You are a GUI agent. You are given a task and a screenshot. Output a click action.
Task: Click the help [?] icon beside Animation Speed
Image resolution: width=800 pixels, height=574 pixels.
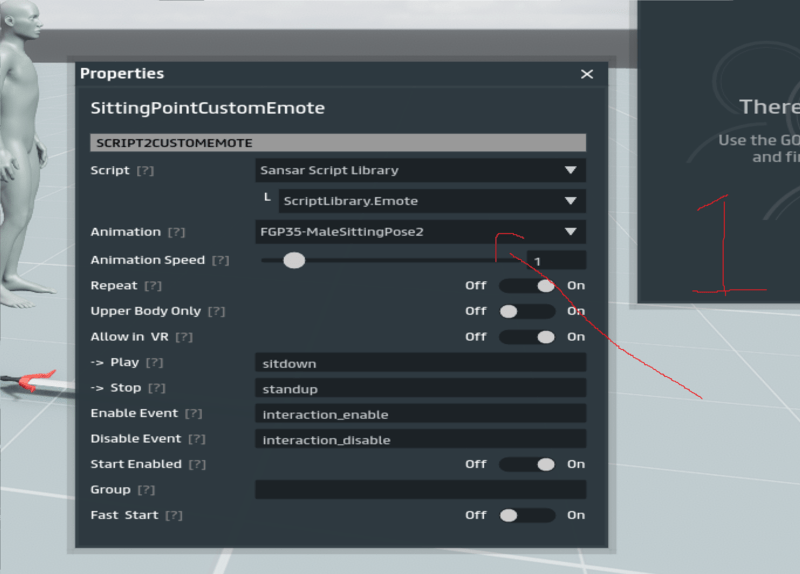220,260
